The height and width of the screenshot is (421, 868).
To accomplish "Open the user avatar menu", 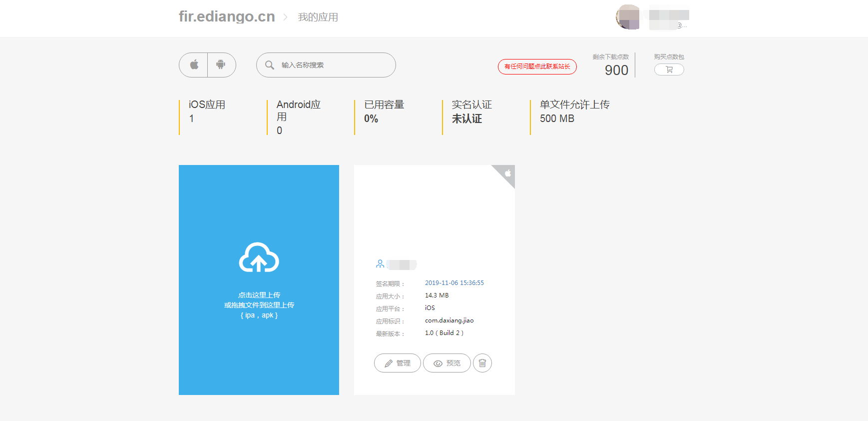I will click(x=628, y=17).
